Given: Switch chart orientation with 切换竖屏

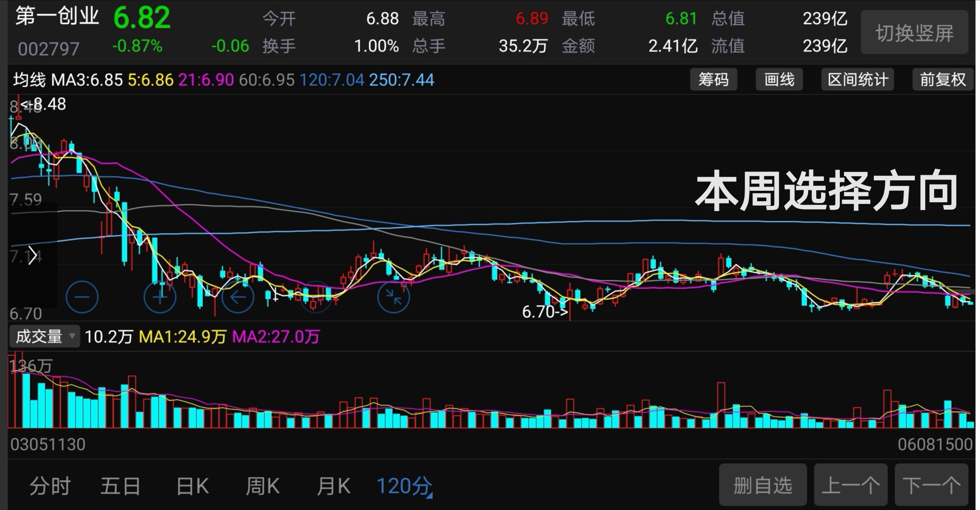Looking at the screenshot, I should 914,32.
